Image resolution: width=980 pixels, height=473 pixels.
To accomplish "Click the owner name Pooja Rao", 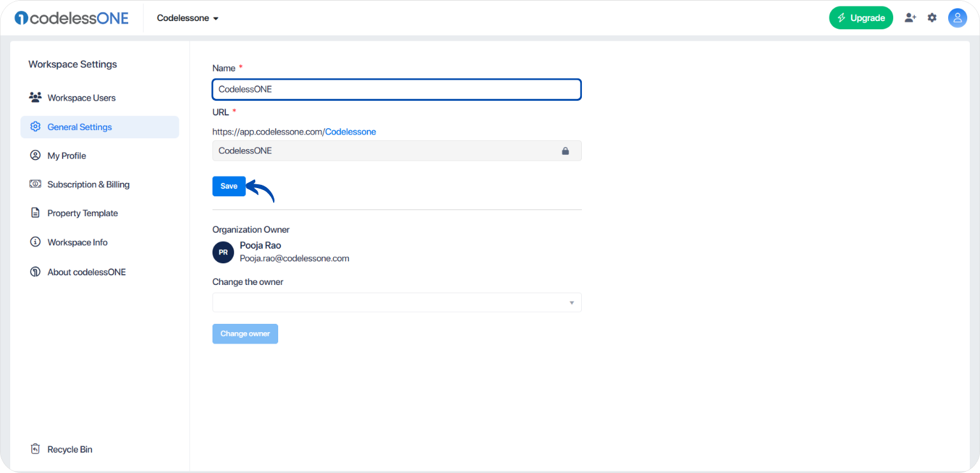I will (260, 245).
